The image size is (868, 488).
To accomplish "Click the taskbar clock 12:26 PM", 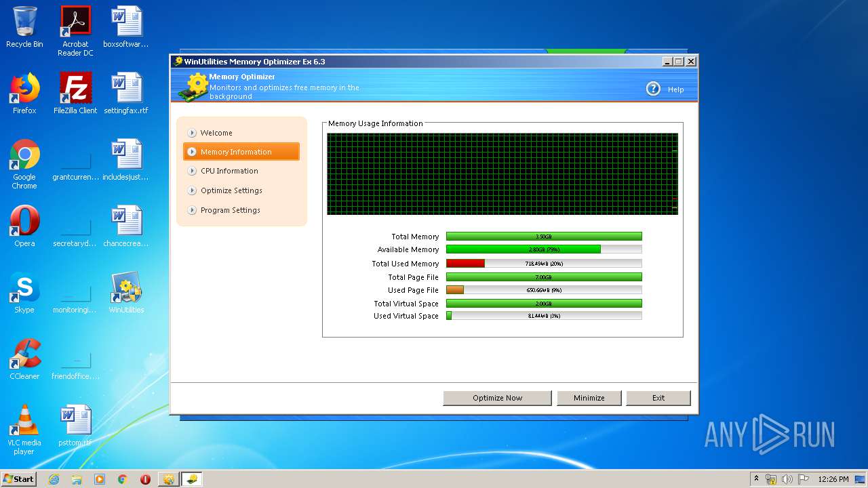I will pos(833,479).
